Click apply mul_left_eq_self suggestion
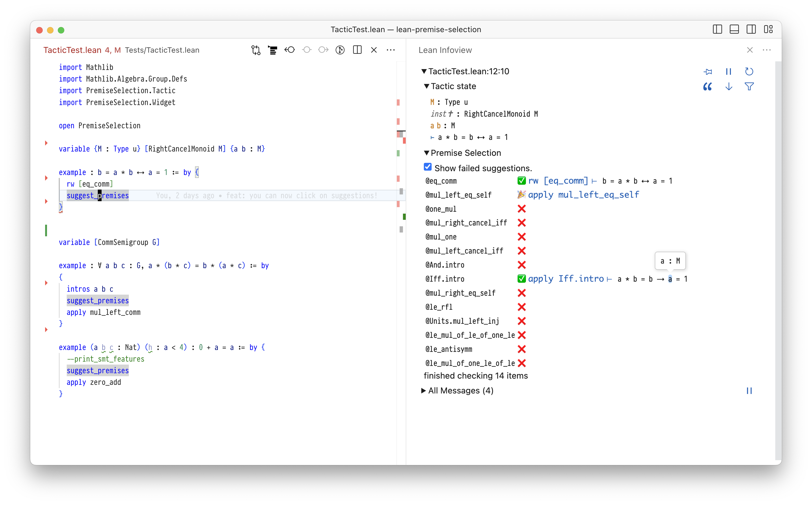This screenshot has width=812, height=505. [x=583, y=195]
